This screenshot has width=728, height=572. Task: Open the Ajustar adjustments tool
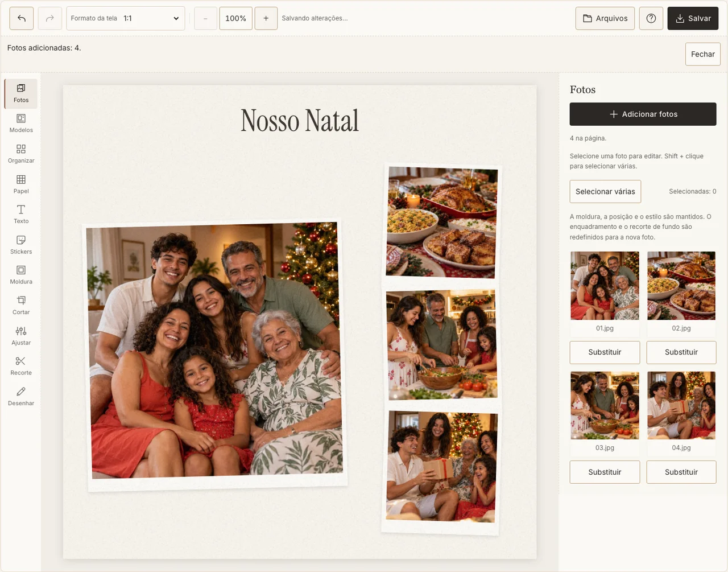pos(21,336)
